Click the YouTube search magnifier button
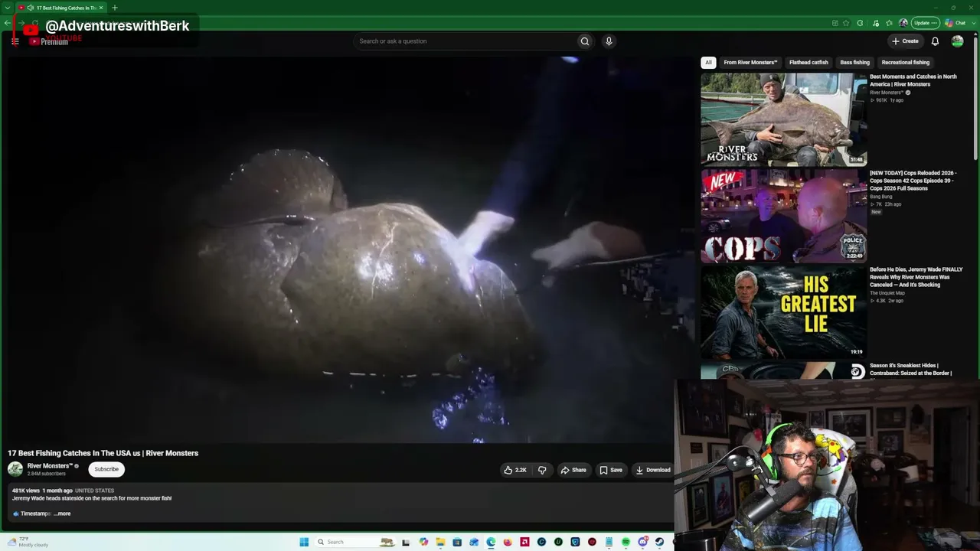 pos(585,41)
